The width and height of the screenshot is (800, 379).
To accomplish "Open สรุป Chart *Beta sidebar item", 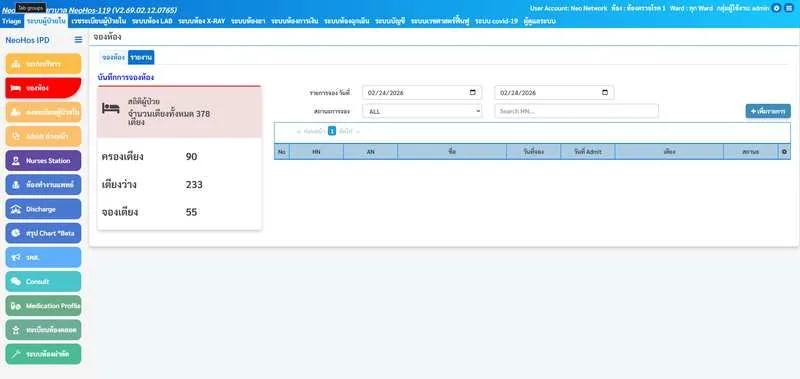I will (x=43, y=233).
